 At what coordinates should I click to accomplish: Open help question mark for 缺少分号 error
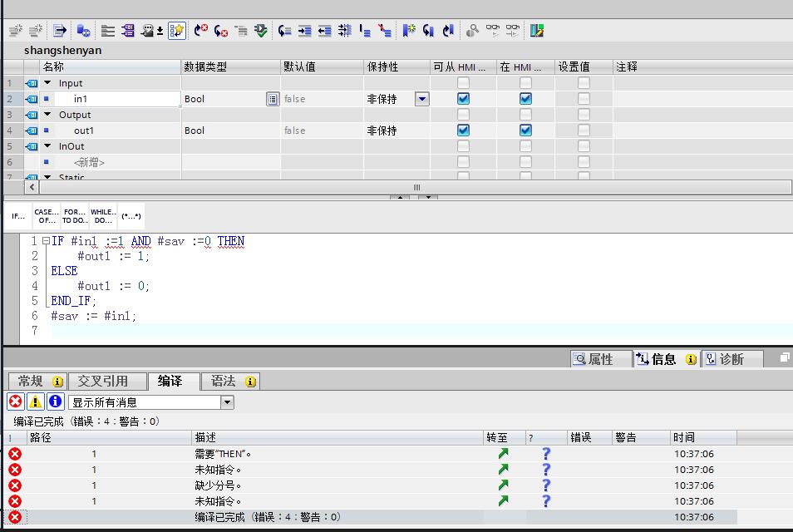[546, 485]
